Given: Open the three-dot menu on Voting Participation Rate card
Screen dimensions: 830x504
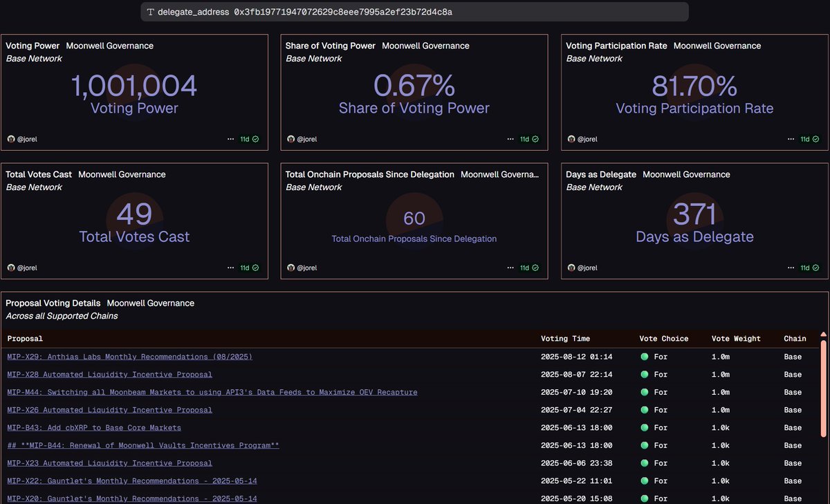Looking at the screenshot, I should (x=791, y=139).
